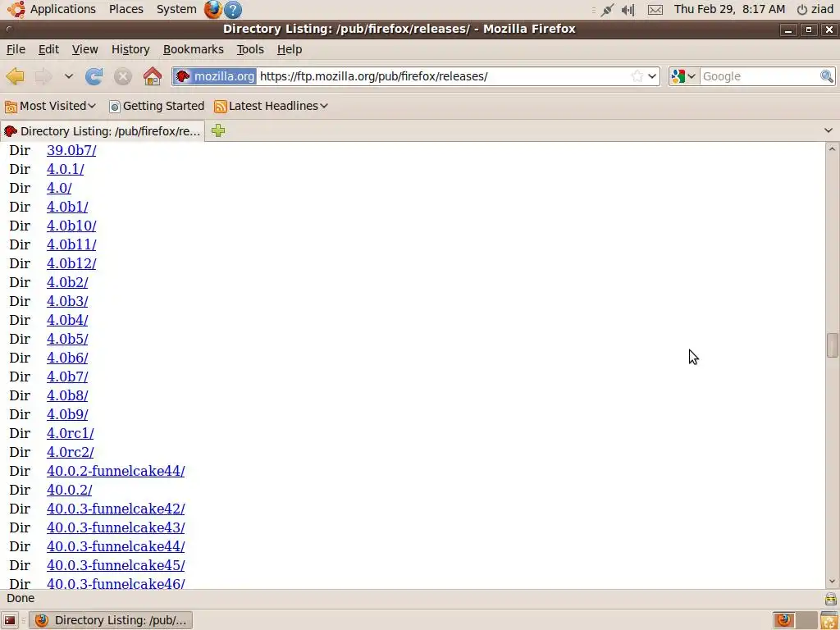Image resolution: width=840 pixels, height=630 pixels.
Task: Click the padlock security icon in status bar
Action: pos(830,598)
